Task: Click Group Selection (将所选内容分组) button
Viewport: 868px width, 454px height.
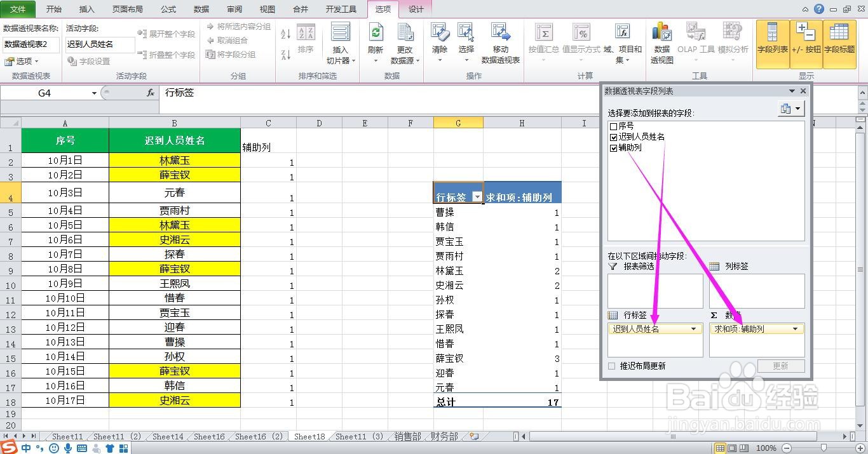Action: coord(238,27)
